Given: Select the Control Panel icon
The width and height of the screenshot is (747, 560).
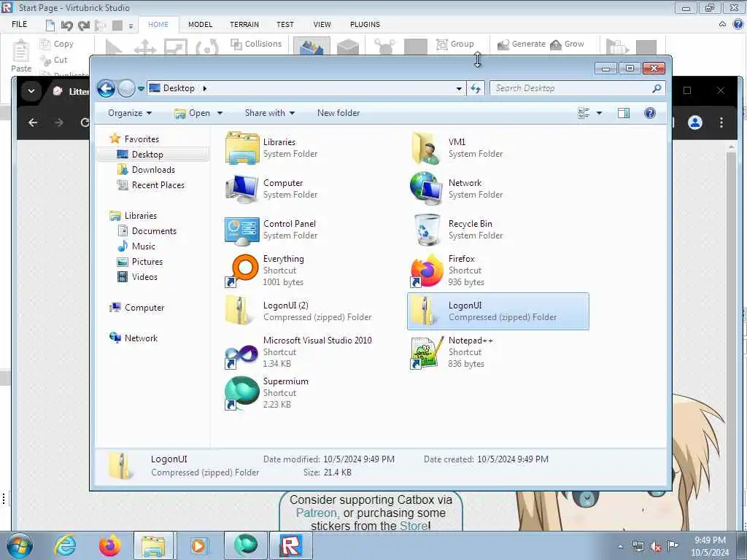Looking at the screenshot, I should click(x=242, y=230).
